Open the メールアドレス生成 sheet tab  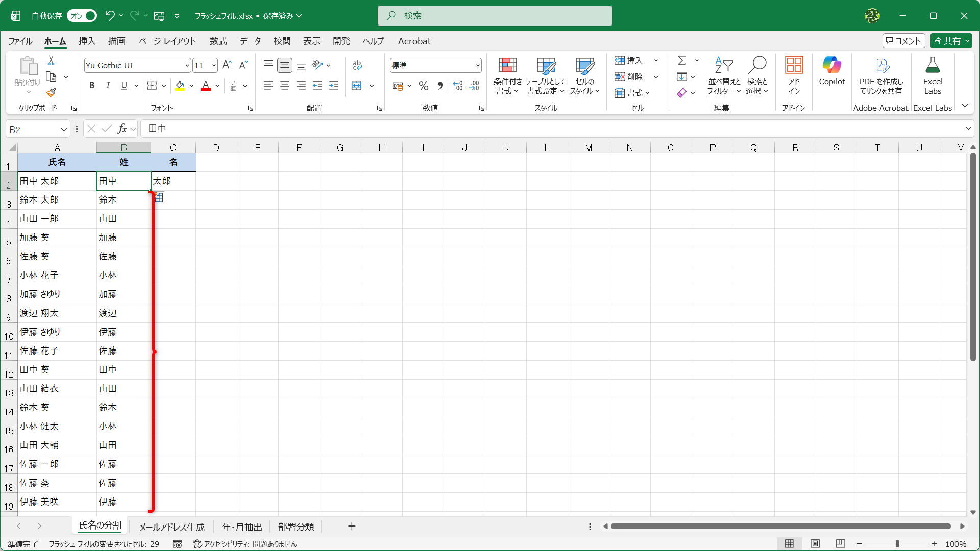[171, 527]
